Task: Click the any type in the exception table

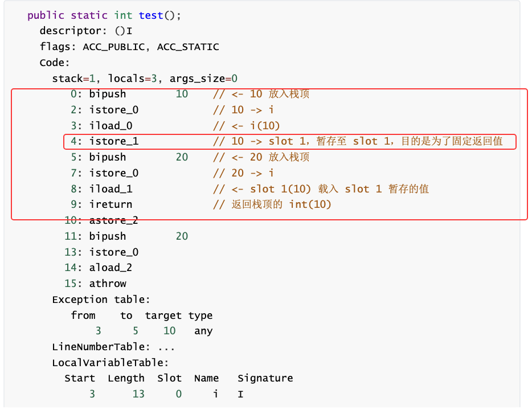Action: [203, 331]
